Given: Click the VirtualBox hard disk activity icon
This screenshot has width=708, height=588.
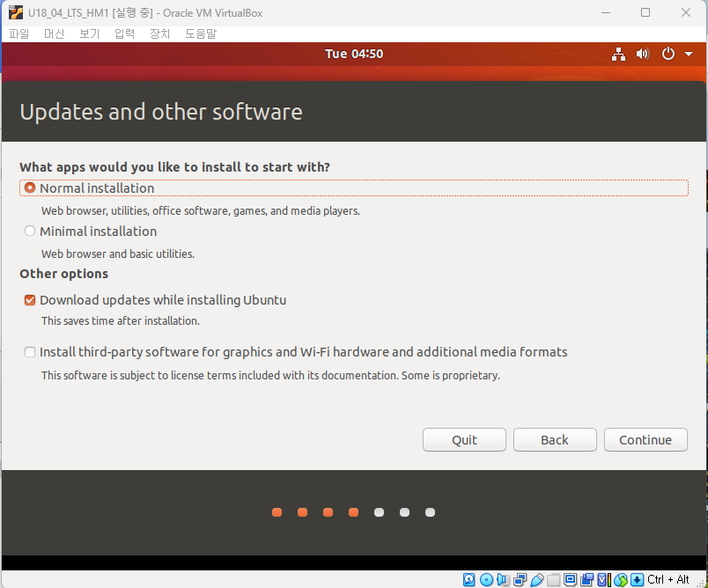Looking at the screenshot, I should (469, 579).
